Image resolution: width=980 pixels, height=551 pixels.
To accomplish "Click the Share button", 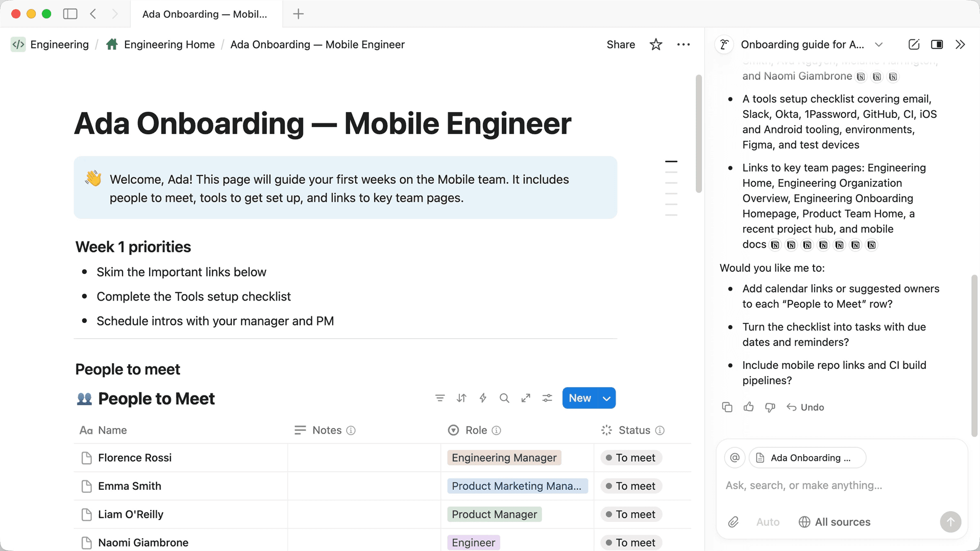I will tap(621, 44).
